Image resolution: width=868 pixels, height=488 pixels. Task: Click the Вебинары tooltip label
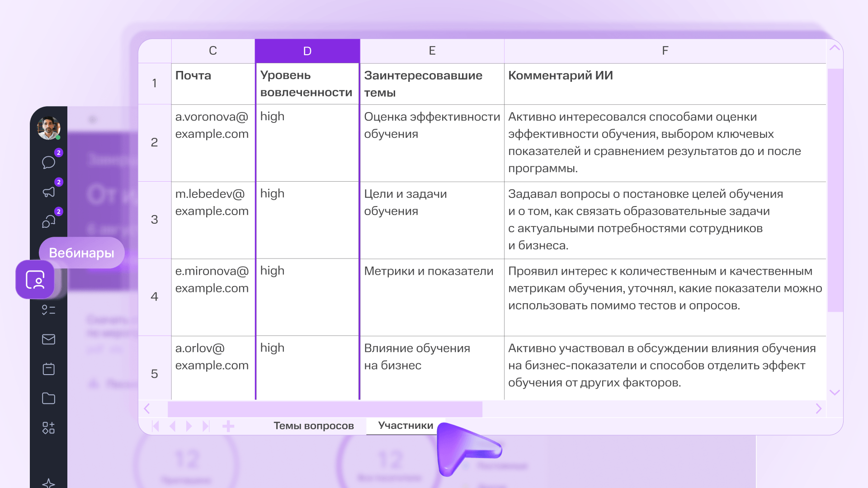point(81,253)
